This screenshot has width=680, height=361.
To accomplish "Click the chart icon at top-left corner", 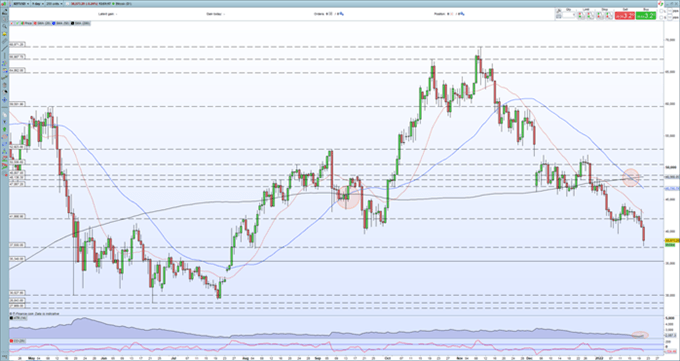I will pos(3,4).
